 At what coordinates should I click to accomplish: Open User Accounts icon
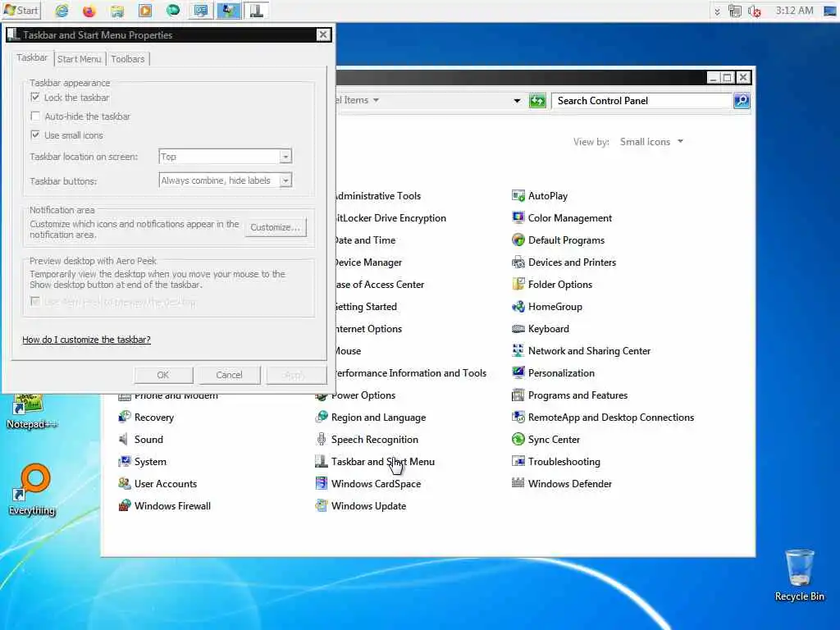click(125, 483)
